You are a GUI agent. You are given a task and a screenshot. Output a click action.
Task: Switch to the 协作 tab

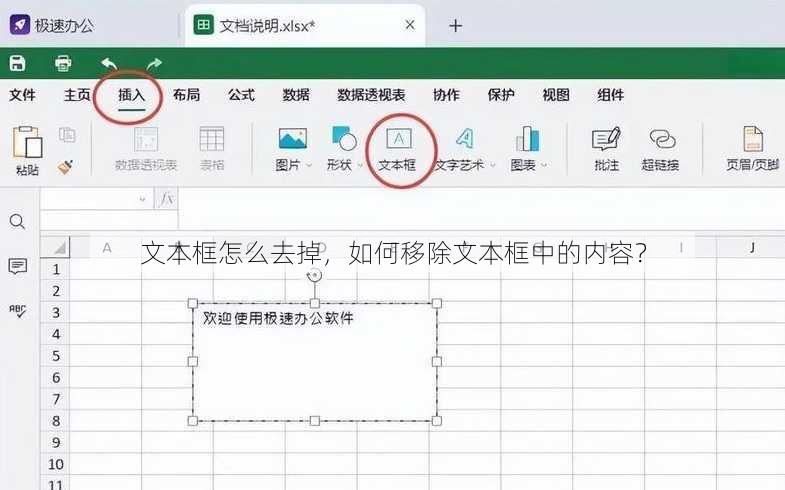tap(446, 95)
